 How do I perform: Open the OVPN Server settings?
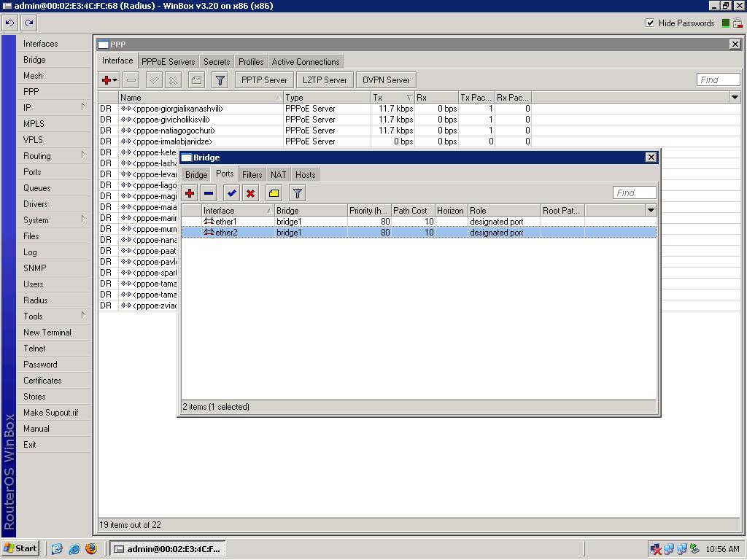[x=386, y=80]
